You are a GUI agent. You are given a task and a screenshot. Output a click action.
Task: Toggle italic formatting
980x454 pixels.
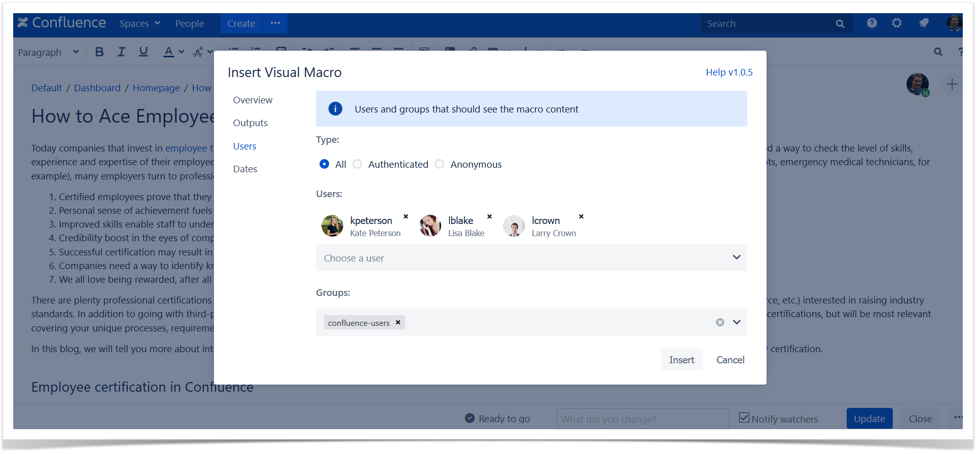click(x=121, y=52)
